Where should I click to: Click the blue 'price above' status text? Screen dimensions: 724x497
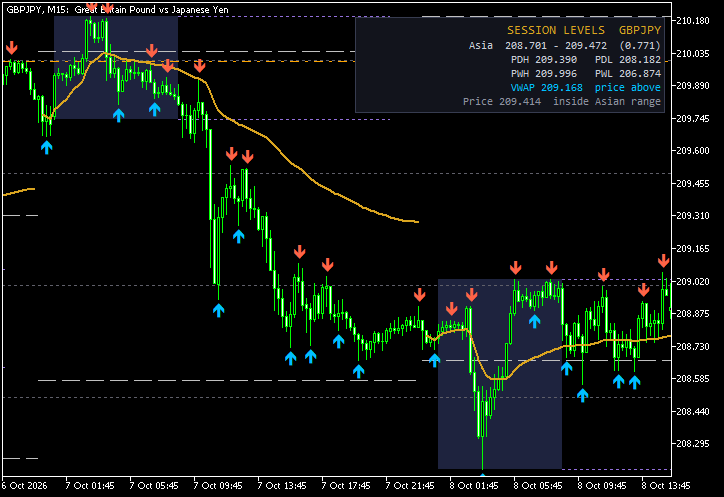coord(628,87)
